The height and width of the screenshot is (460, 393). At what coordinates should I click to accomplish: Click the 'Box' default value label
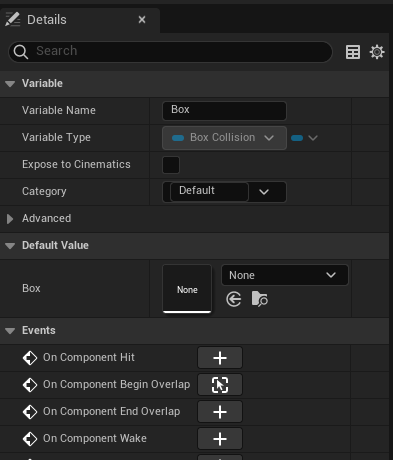[31, 288]
